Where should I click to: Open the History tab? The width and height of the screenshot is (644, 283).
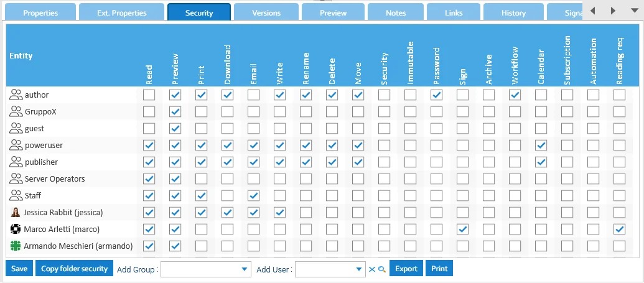click(x=513, y=12)
